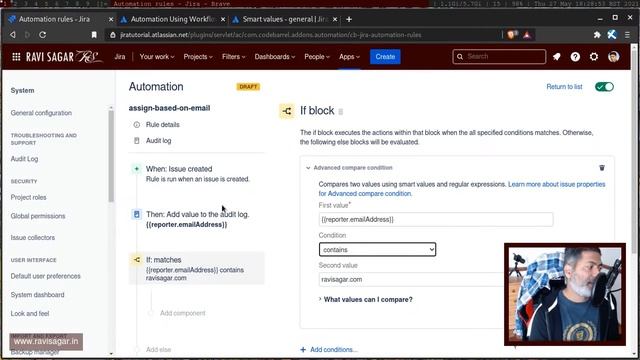Screen dimensions: 640x360
Task: Click the browser back arrow
Action: (x=13, y=35)
